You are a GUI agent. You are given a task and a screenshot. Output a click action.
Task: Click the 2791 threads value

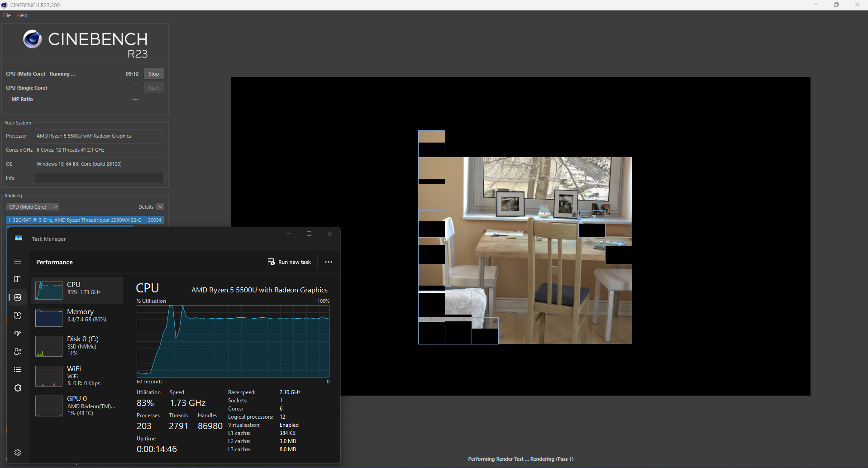[x=178, y=426]
